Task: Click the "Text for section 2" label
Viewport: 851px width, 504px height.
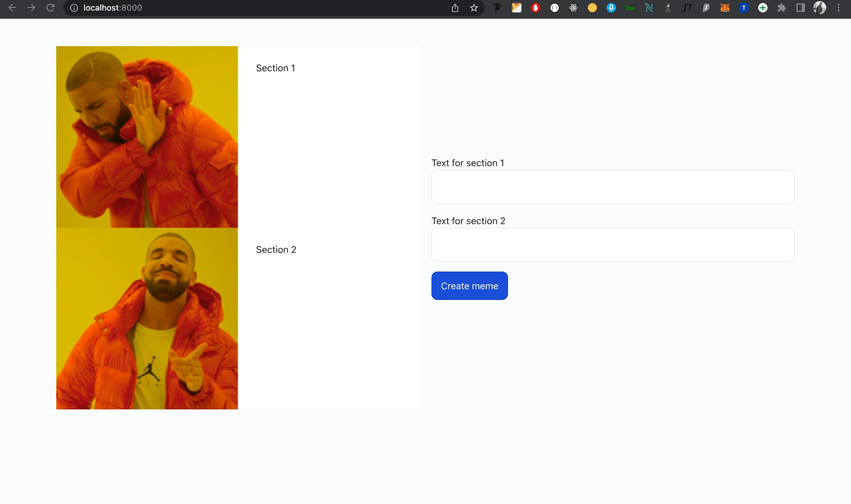Action: tap(469, 221)
